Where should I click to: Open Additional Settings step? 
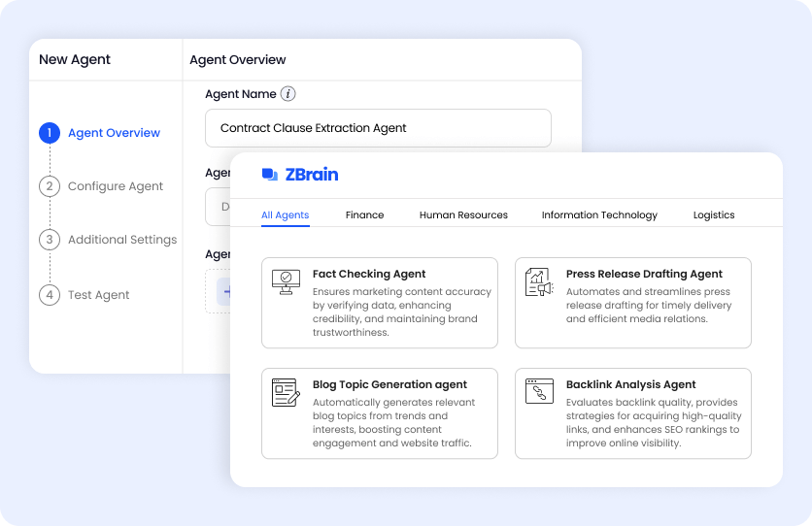click(x=122, y=240)
